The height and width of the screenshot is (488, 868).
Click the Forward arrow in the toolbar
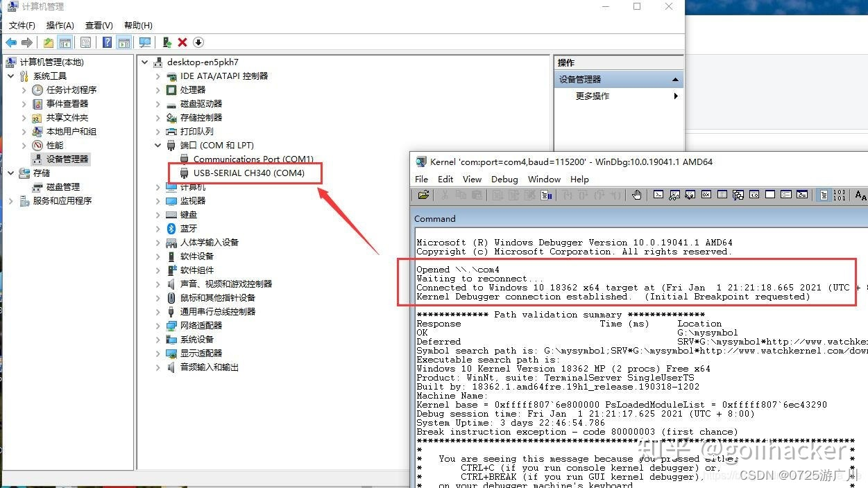(28, 42)
